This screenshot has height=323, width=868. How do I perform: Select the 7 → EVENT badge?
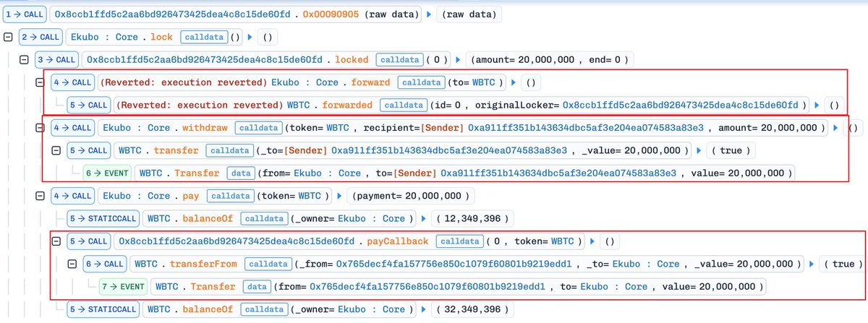[122, 286]
